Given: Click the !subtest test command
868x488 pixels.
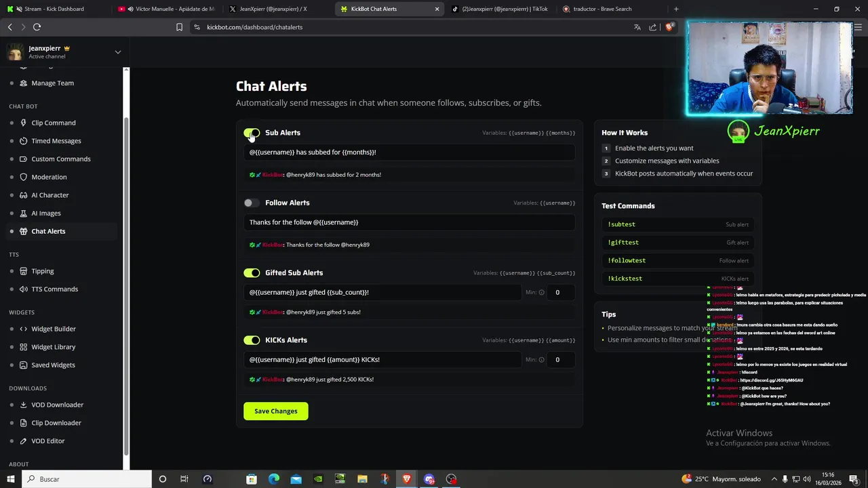Looking at the screenshot, I should point(678,224).
